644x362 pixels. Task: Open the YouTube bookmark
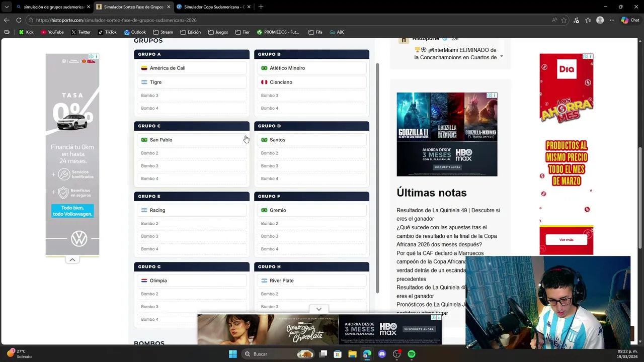coord(52,32)
